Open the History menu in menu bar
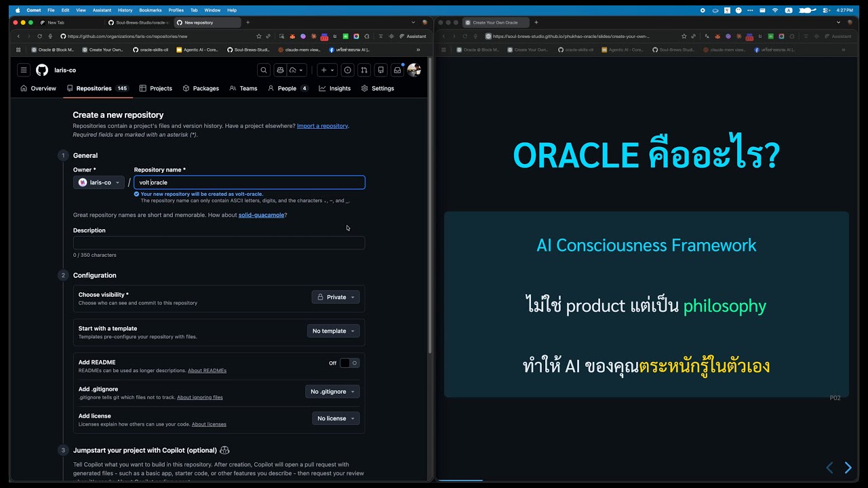The width and height of the screenshot is (868, 488). click(x=125, y=10)
